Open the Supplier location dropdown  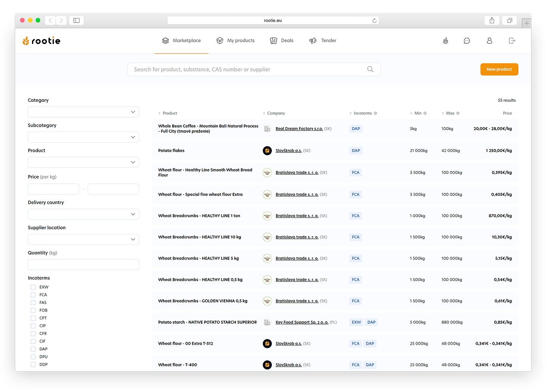click(x=83, y=240)
